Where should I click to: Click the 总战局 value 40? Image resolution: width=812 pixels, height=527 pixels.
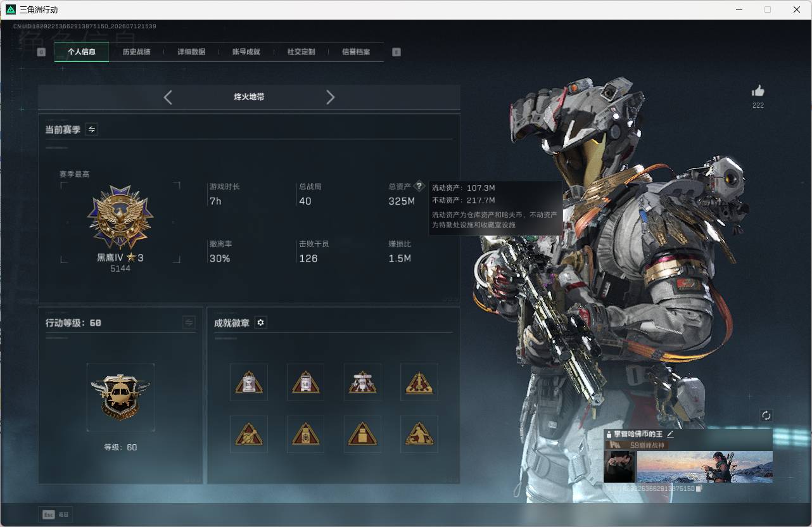point(305,201)
